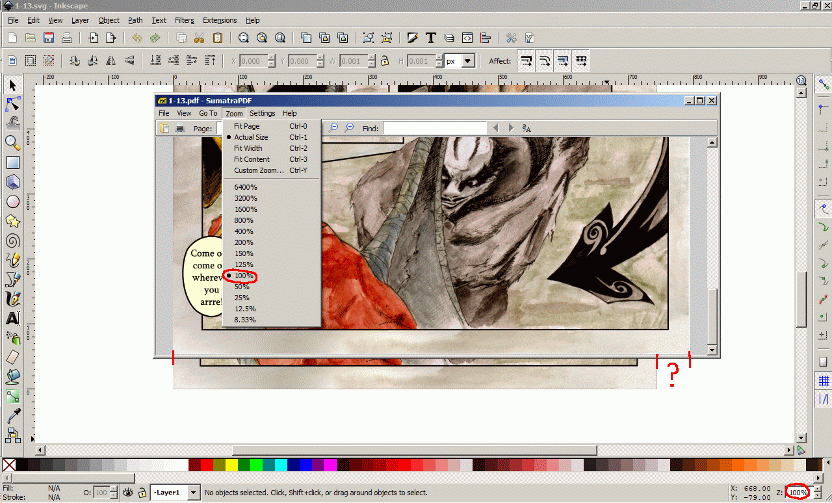Screen dimensions: 832x503
Task: Select the Star polygon tool
Action: pyautogui.click(x=13, y=221)
